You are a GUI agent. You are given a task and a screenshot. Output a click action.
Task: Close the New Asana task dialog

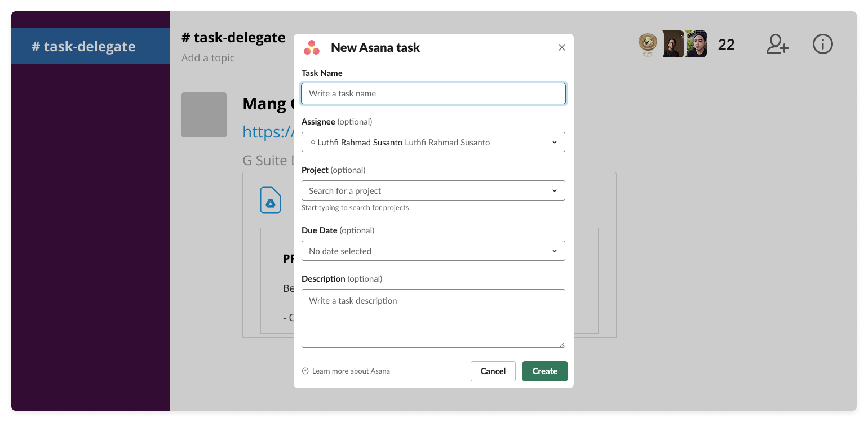[x=561, y=48]
